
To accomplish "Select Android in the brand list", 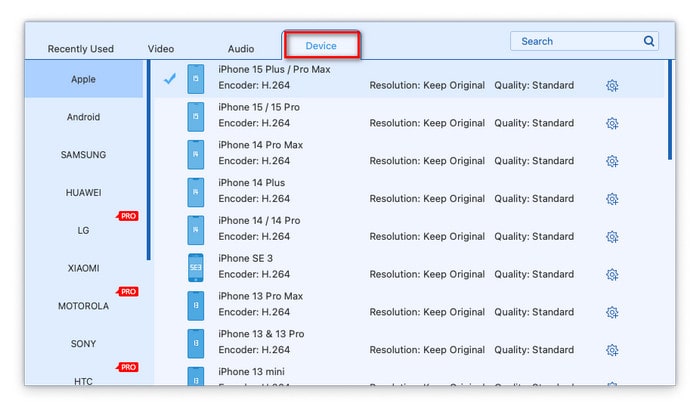I will 84,117.
